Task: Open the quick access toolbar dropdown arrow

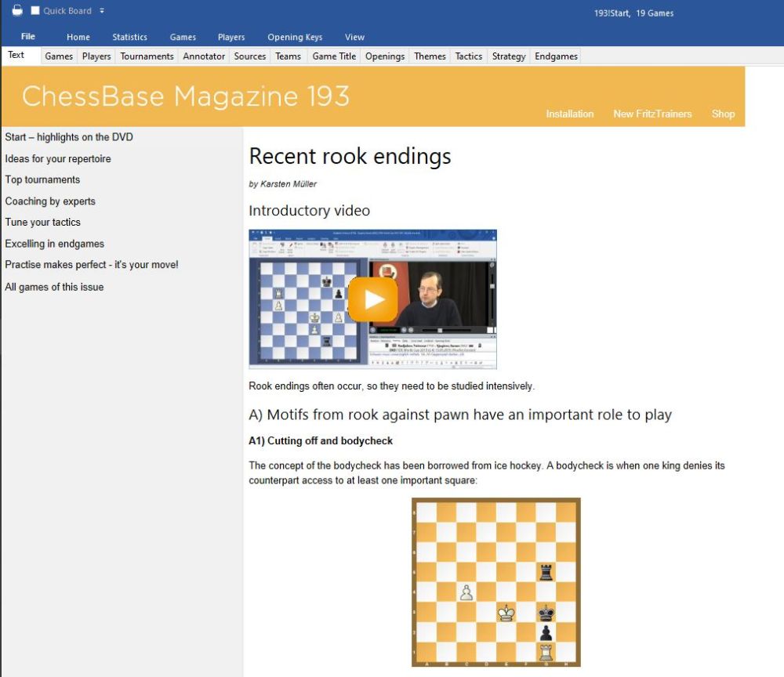Action: 101,10
